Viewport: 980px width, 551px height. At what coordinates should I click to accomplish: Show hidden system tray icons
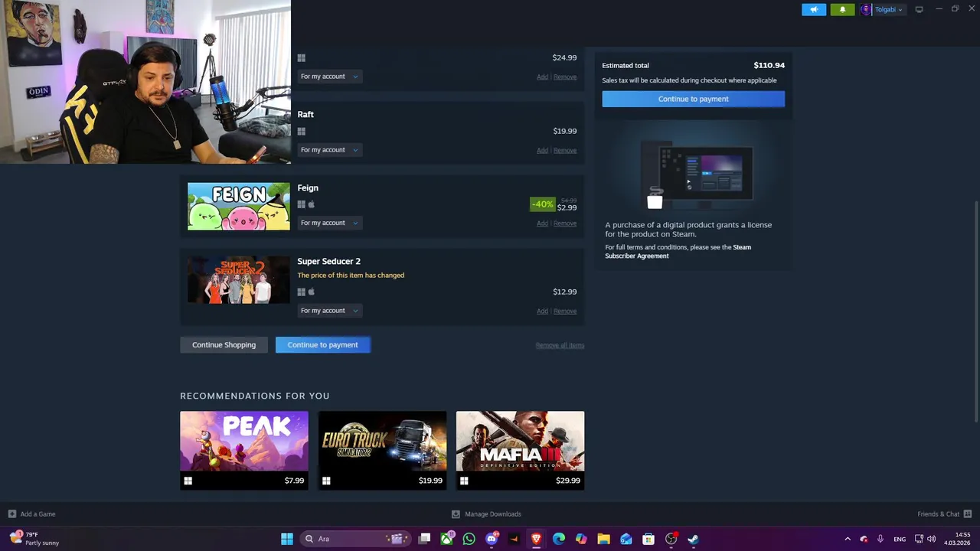[848, 539]
